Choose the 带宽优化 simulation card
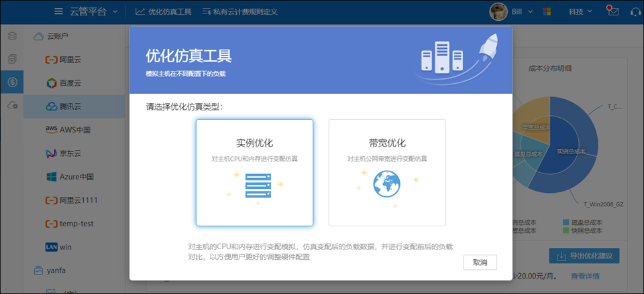The image size is (644, 294). pyautogui.click(x=387, y=173)
